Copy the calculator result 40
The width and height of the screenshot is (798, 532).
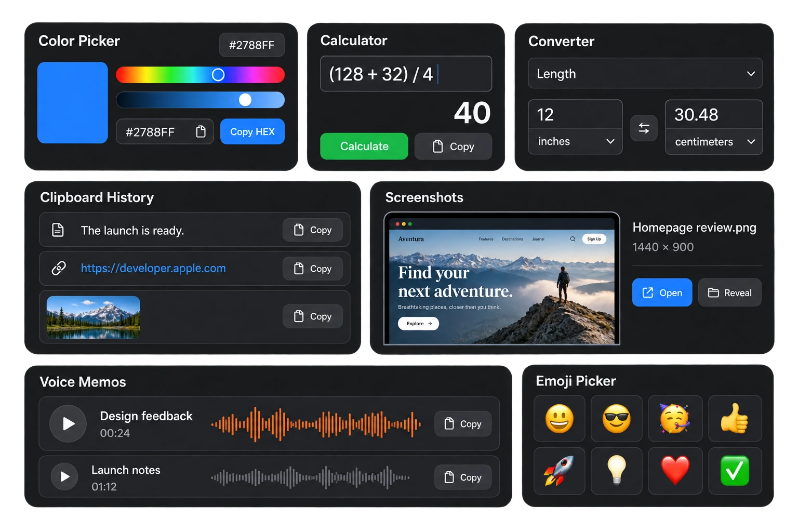pos(453,146)
